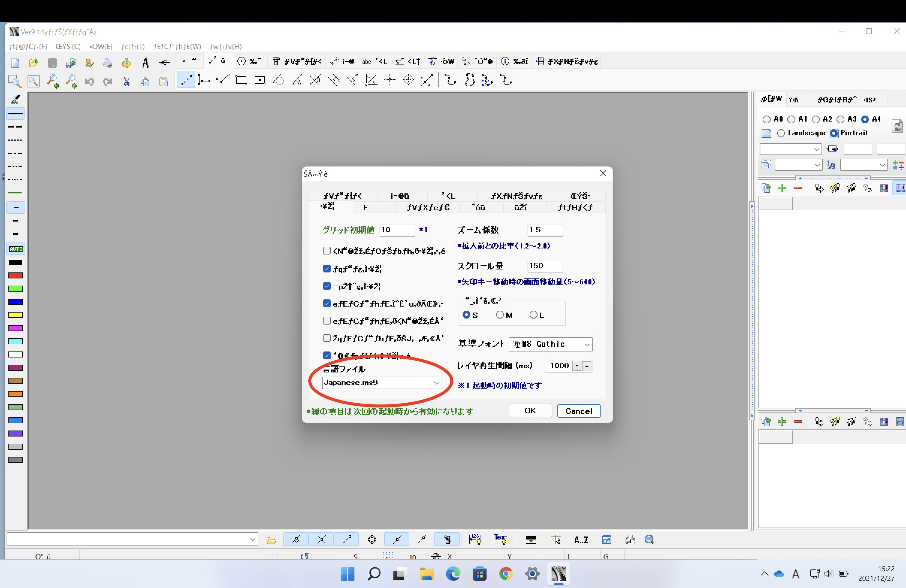Select the rectangle drawing tool

click(241, 80)
